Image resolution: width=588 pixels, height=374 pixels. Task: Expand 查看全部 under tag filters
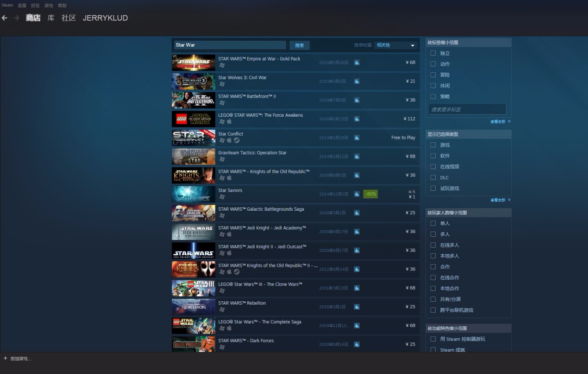(500, 121)
